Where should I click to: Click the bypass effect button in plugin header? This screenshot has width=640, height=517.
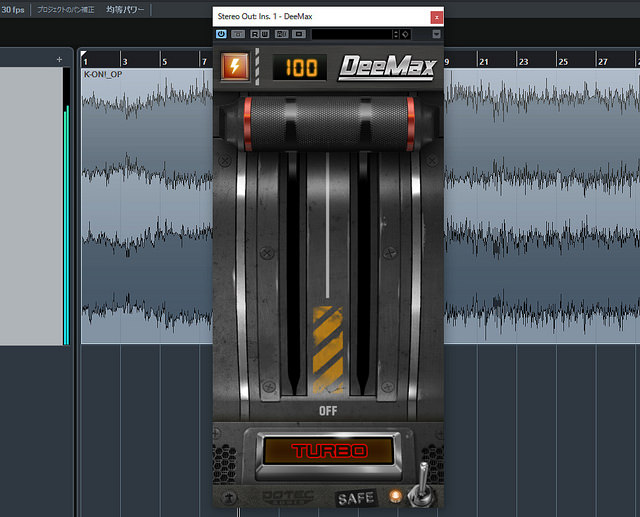[x=238, y=34]
